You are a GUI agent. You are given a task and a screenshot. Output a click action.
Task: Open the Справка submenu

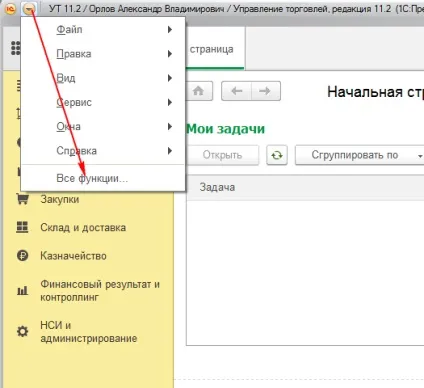point(103,151)
